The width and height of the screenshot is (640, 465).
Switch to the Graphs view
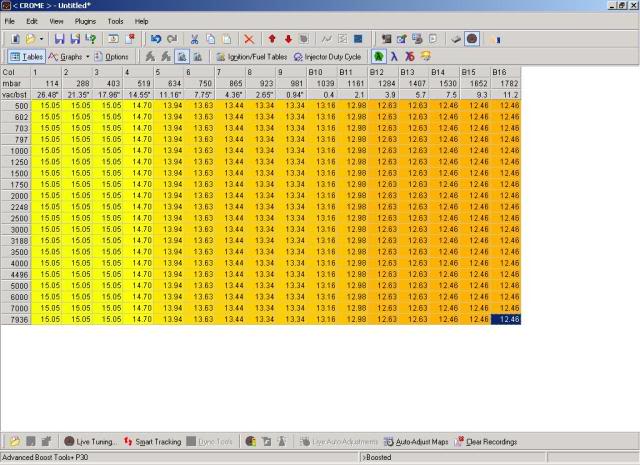65,57
